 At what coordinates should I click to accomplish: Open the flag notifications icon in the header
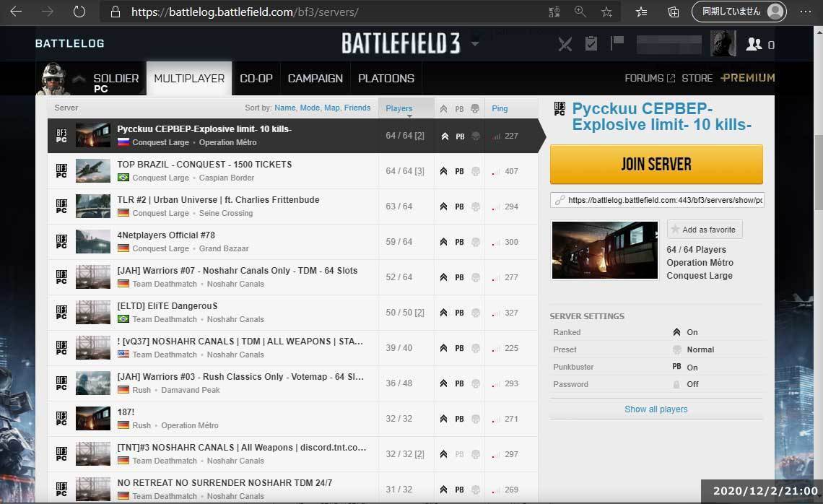point(617,43)
